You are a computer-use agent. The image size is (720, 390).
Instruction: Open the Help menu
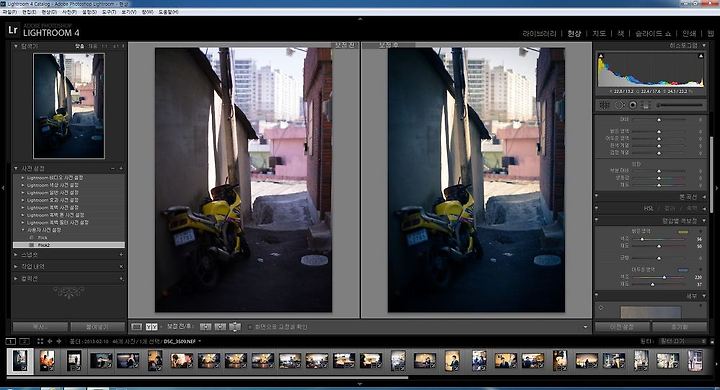[x=168, y=12]
